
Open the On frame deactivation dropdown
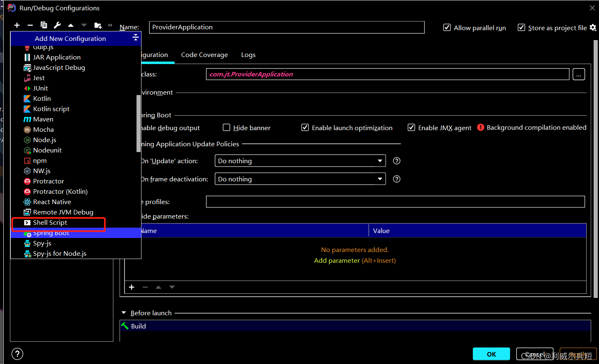click(x=300, y=179)
